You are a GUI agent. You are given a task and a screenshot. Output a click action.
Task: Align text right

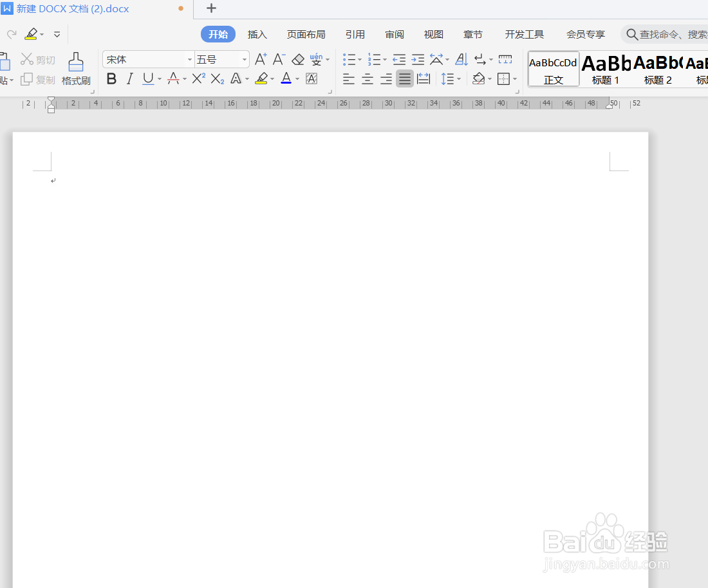click(386, 79)
